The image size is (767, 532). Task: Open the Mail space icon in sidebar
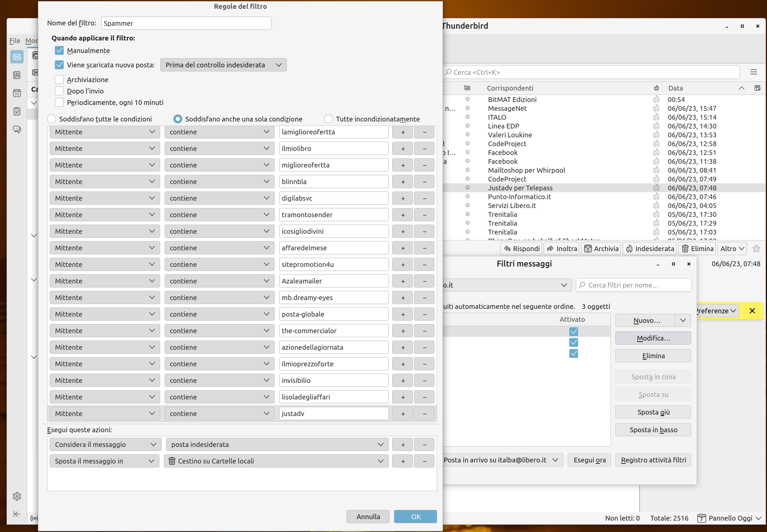[x=17, y=57]
